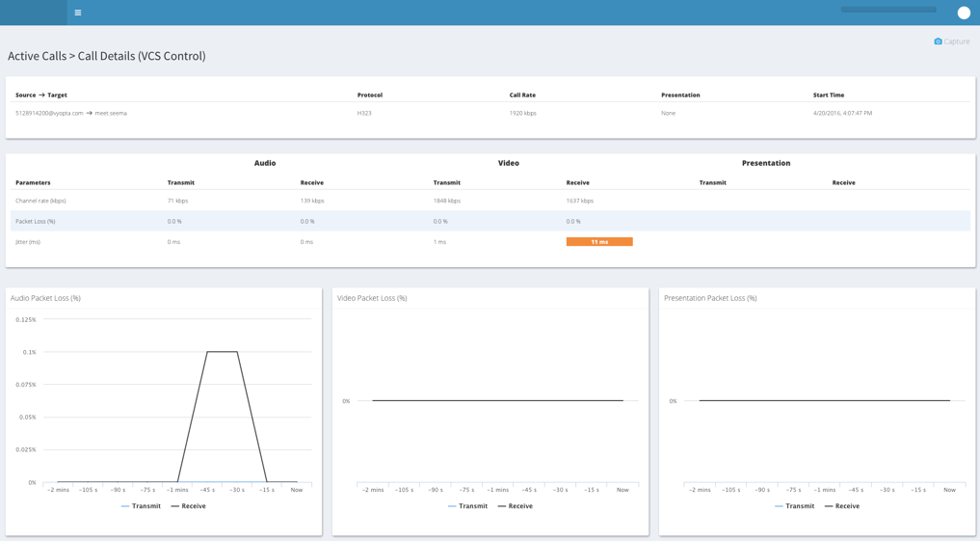This screenshot has height=541, width=980.
Task: Click the camera Capture icon
Action: 938,41
